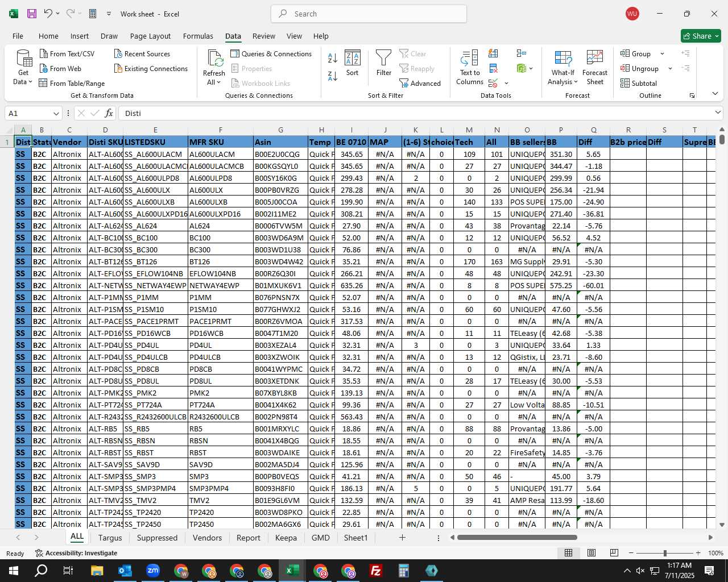The height and width of the screenshot is (582, 728).
Task: Click the Insert Function fx button
Action: click(x=109, y=113)
